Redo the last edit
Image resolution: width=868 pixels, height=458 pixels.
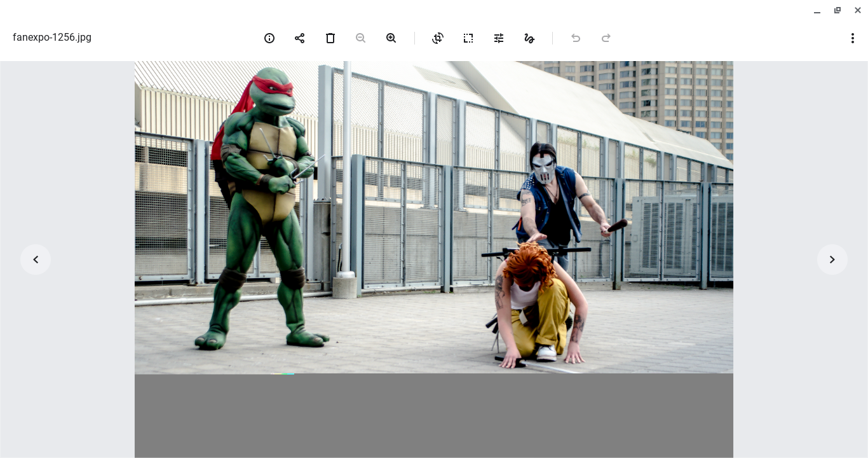[x=606, y=38]
